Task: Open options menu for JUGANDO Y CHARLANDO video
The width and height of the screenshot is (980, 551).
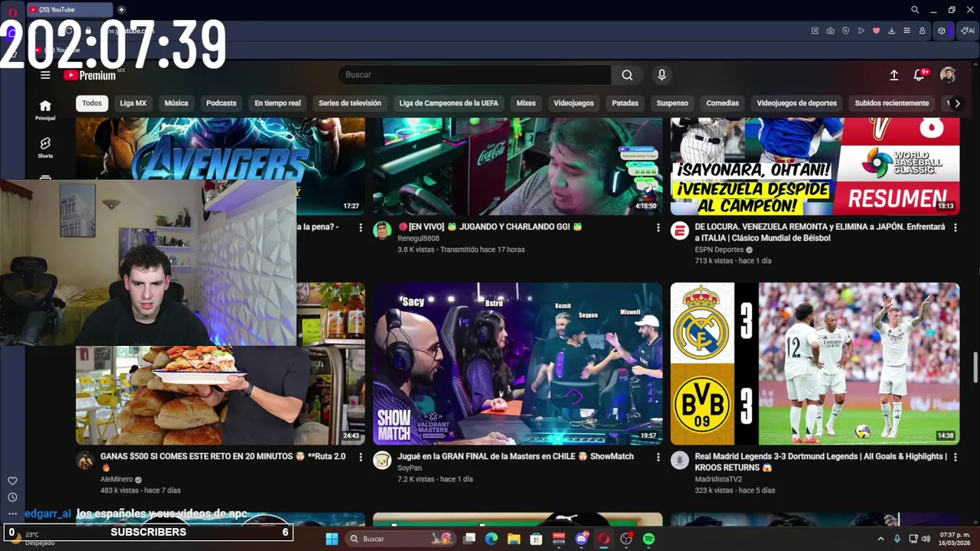Action: [x=658, y=227]
